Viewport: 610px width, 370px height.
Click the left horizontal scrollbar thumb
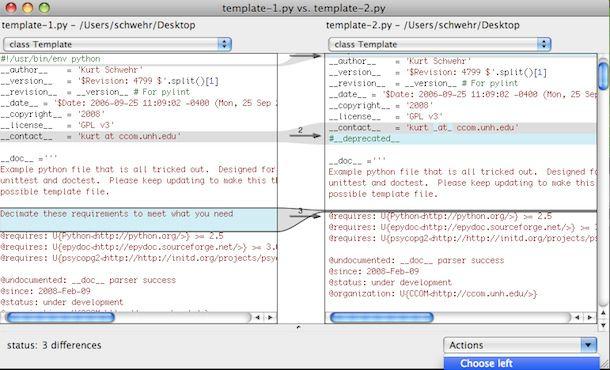click(61, 317)
